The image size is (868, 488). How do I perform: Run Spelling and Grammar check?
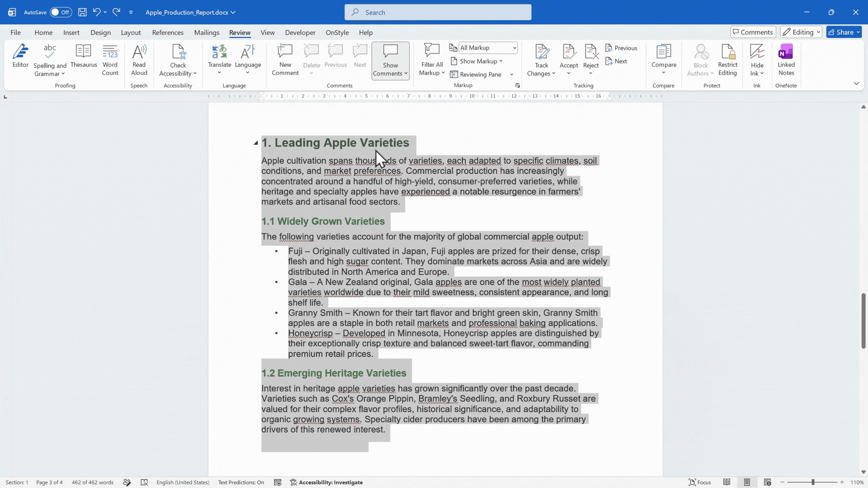click(50, 60)
